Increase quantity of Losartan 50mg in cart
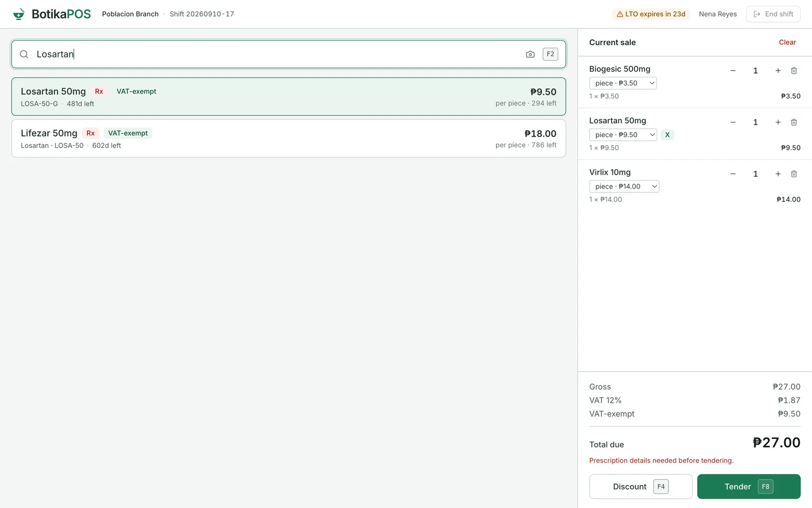Screen dimensions: 812x508 [x=778, y=122]
